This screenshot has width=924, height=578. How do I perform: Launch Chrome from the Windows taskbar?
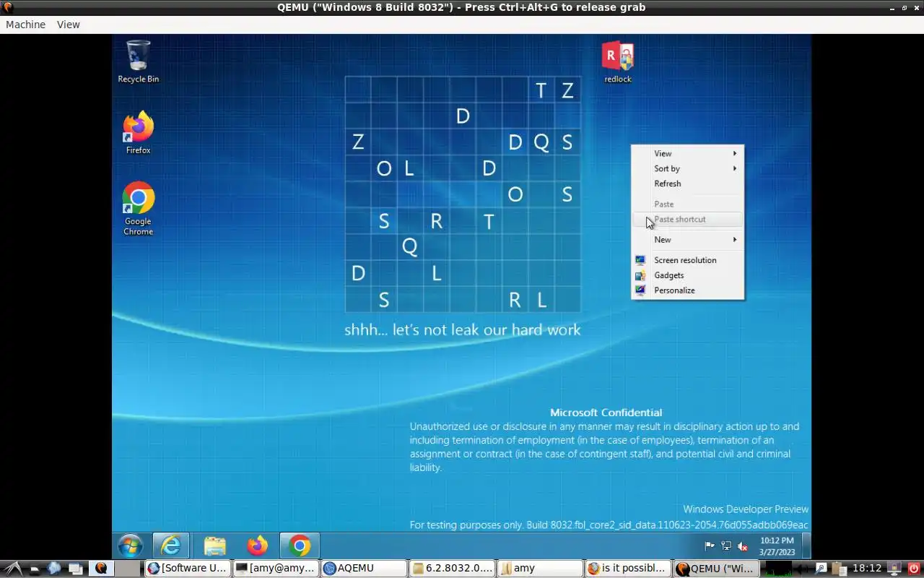click(x=300, y=545)
